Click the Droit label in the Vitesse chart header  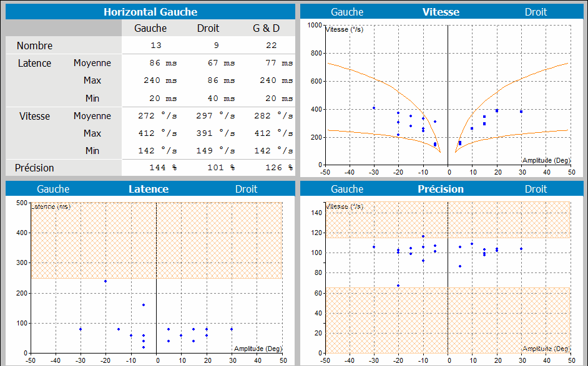[x=536, y=12]
